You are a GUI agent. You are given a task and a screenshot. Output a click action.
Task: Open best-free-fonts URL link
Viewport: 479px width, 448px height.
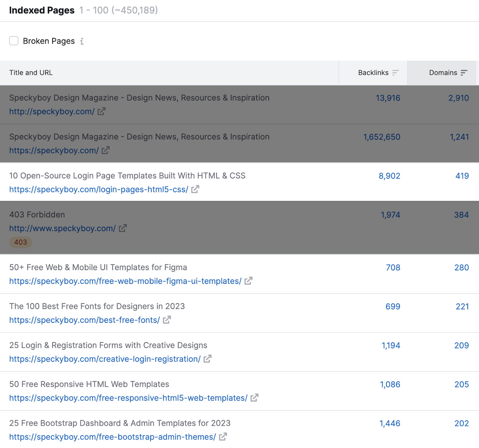tap(84, 320)
